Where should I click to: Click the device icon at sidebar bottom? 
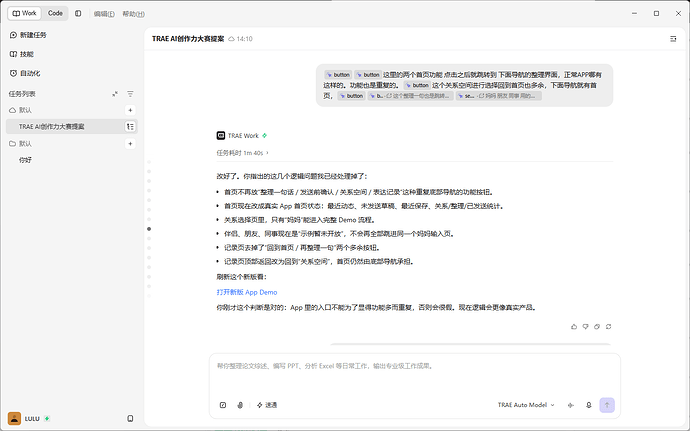[130, 418]
